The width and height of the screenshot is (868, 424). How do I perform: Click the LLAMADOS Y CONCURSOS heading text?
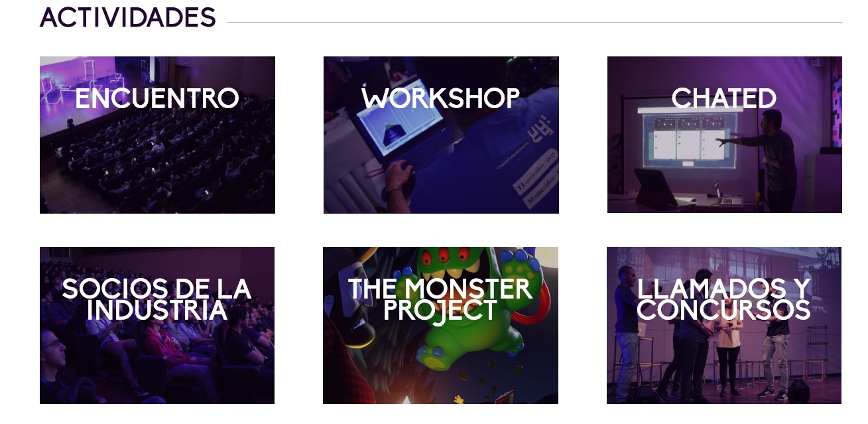[x=724, y=299]
